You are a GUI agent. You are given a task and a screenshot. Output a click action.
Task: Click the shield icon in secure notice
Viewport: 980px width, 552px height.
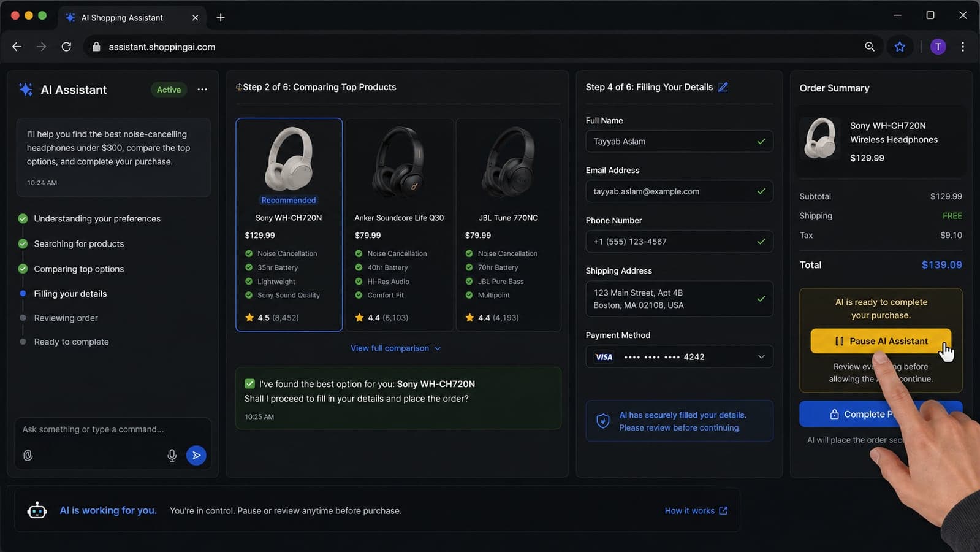603,421
